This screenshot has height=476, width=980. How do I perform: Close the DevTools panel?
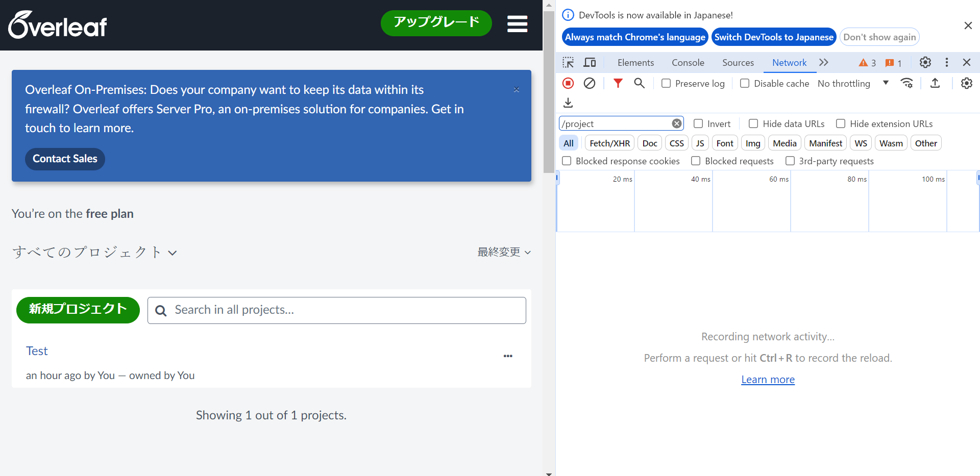coord(967,62)
